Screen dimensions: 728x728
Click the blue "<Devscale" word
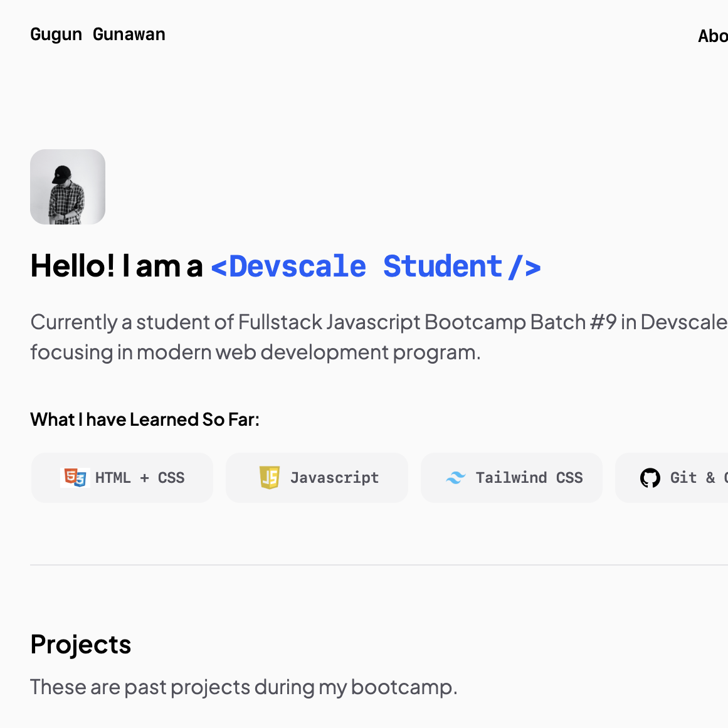(x=288, y=266)
